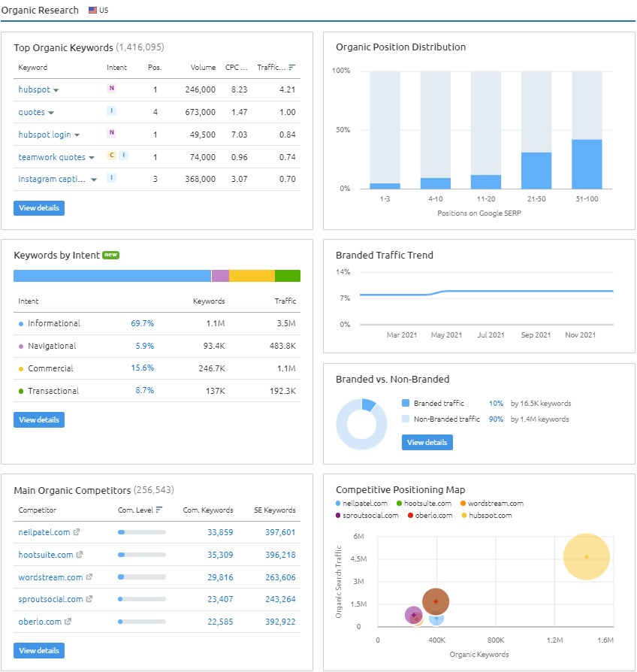Viewport: 637px width, 672px height.
Task: Click oberlo.com SE keywords 392,922
Action: click(x=280, y=622)
